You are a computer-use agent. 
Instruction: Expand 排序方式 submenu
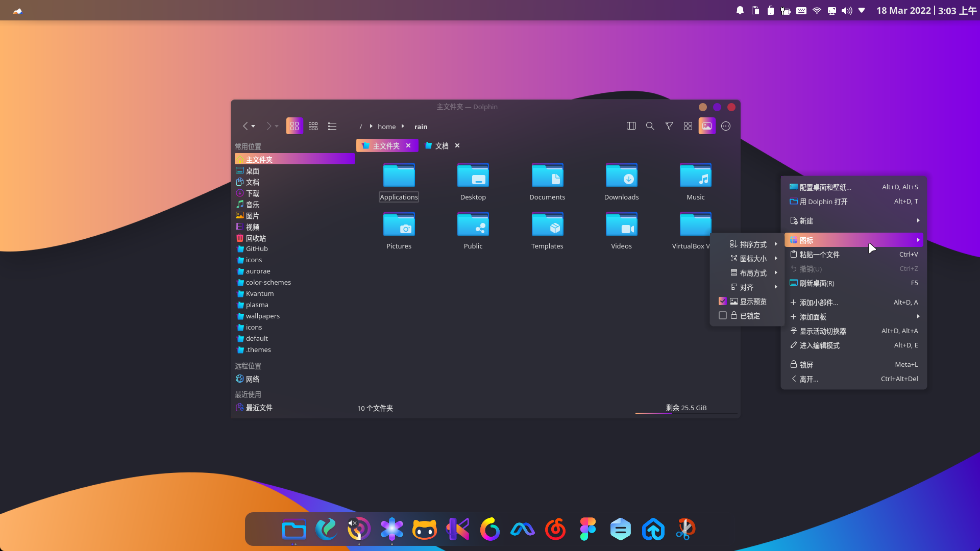748,244
